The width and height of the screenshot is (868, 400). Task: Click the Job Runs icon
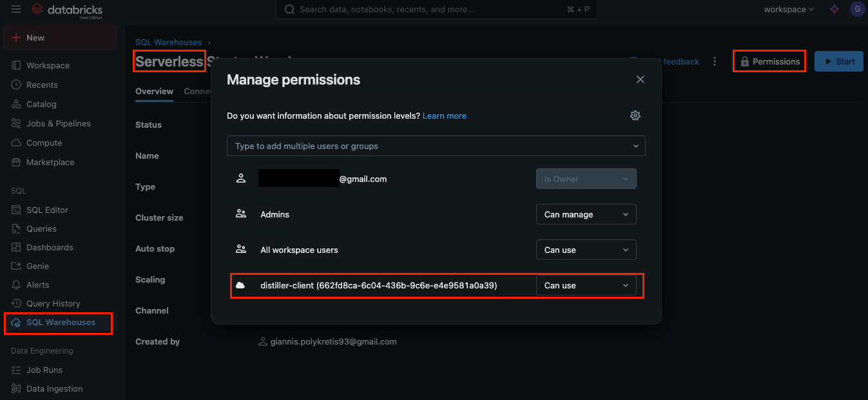[x=17, y=370]
